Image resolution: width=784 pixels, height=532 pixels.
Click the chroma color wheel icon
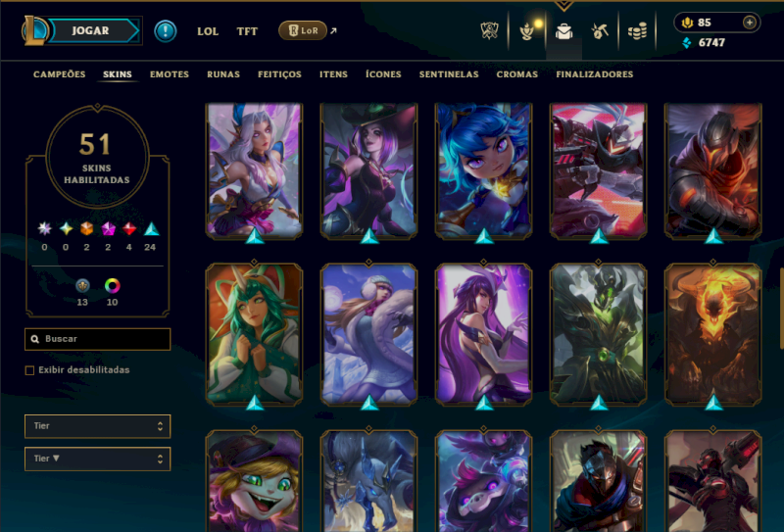112,285
